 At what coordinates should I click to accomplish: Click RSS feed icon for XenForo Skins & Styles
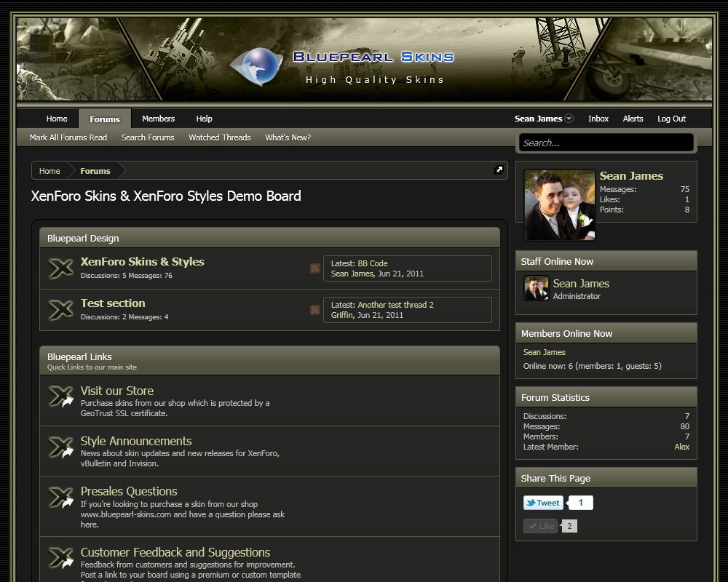[314, 268]
